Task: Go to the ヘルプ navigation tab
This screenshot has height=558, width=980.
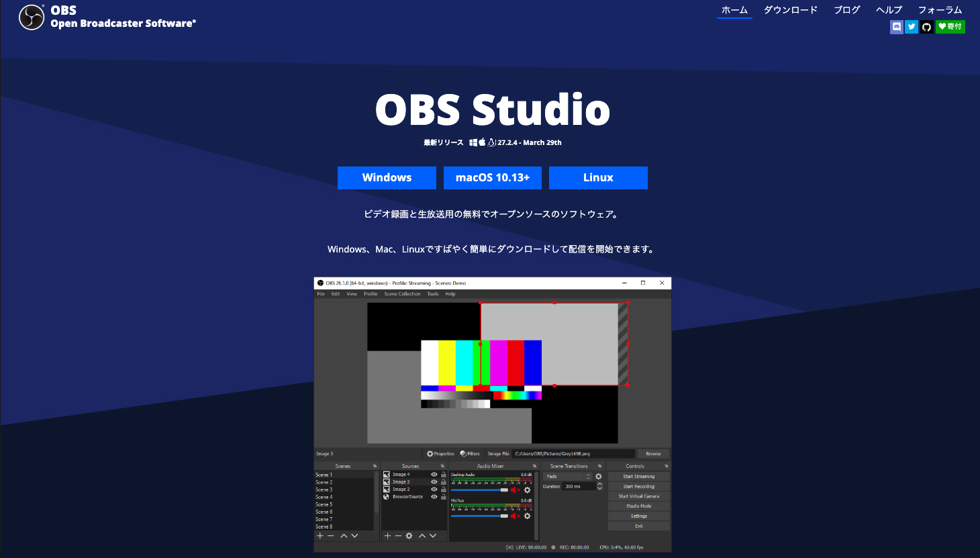Action: tap(889, 10)
